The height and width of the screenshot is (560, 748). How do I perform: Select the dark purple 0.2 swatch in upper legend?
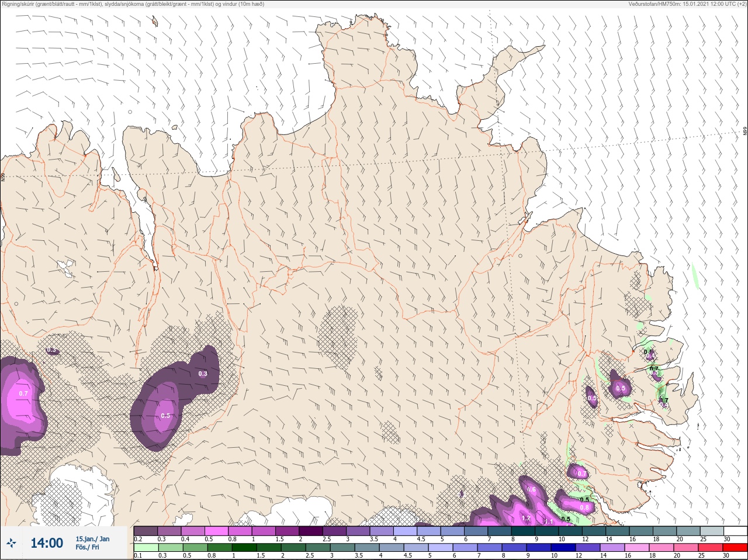point(146,531)
